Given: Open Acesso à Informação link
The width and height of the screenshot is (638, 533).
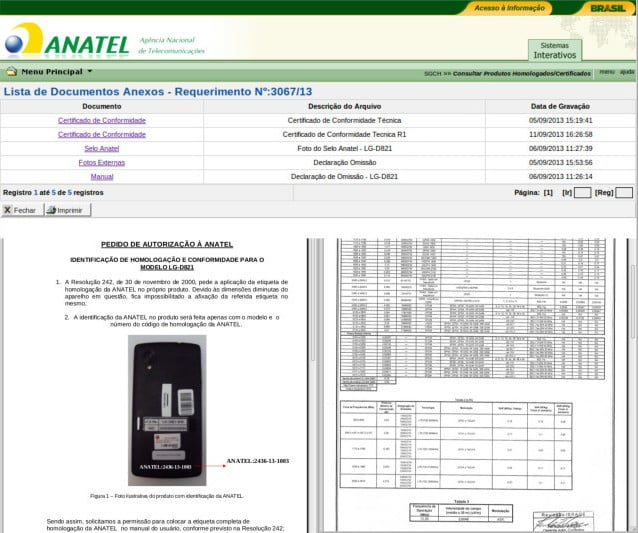Looking at the screenshot, I should (x=509, y=7).
